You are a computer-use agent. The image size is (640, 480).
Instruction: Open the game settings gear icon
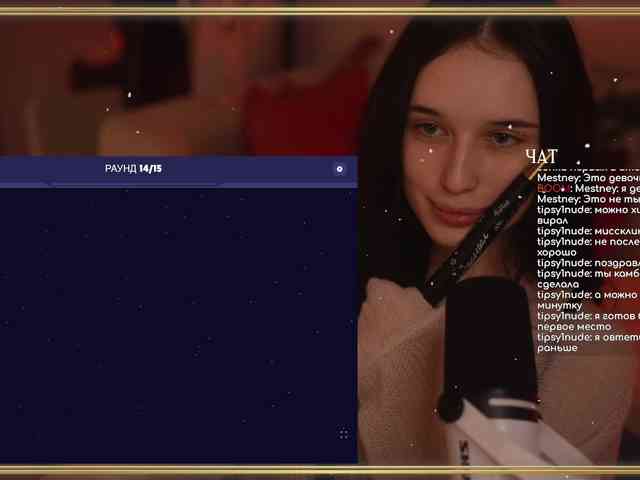pyautogui.click(x=339, y=169)
